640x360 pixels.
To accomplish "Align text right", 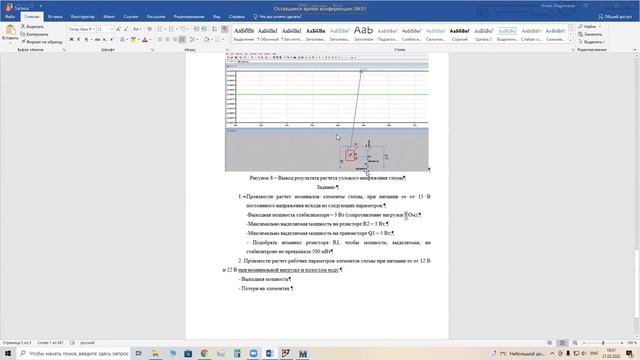I will click(175, 40).
